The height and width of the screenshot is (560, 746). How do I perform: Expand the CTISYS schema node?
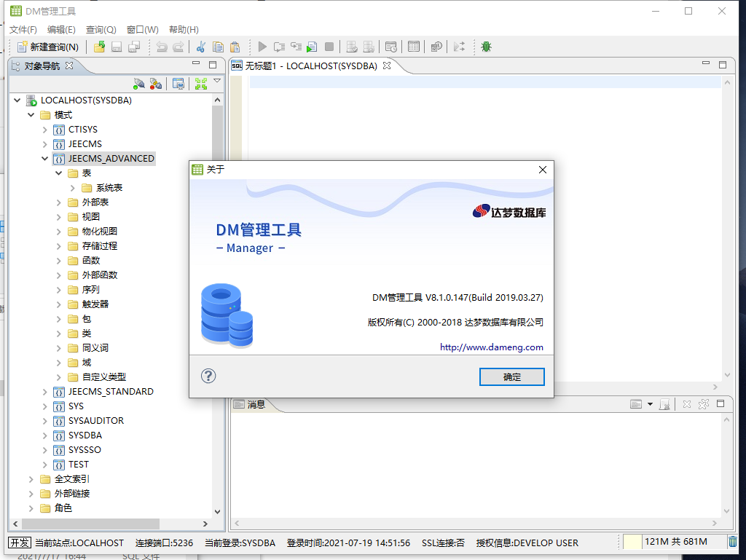(x=44, y=130)
